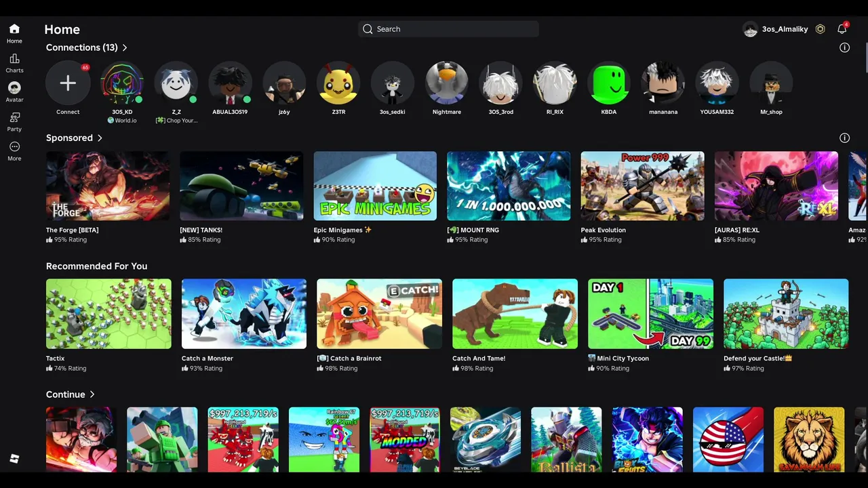Open Catch a Brainrot thumbnail
The height and width of the screenshot is (488, 868).
tap(379, 314)
